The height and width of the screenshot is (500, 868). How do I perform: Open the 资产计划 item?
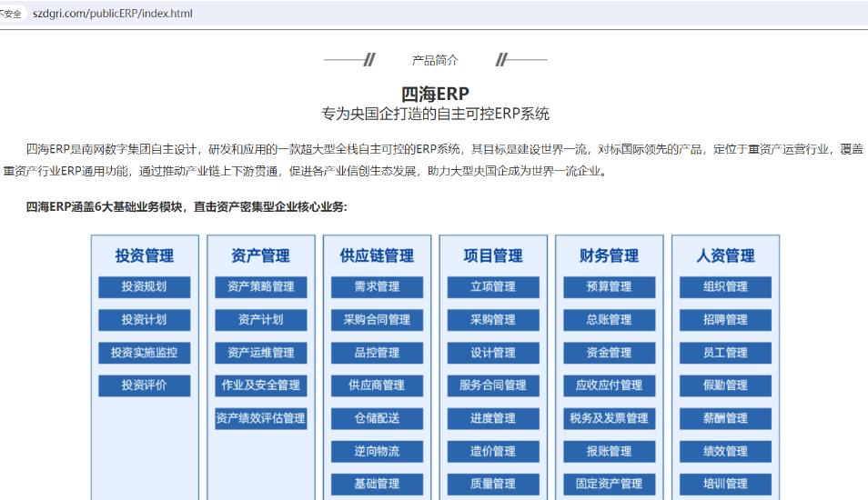click(261, 320)
